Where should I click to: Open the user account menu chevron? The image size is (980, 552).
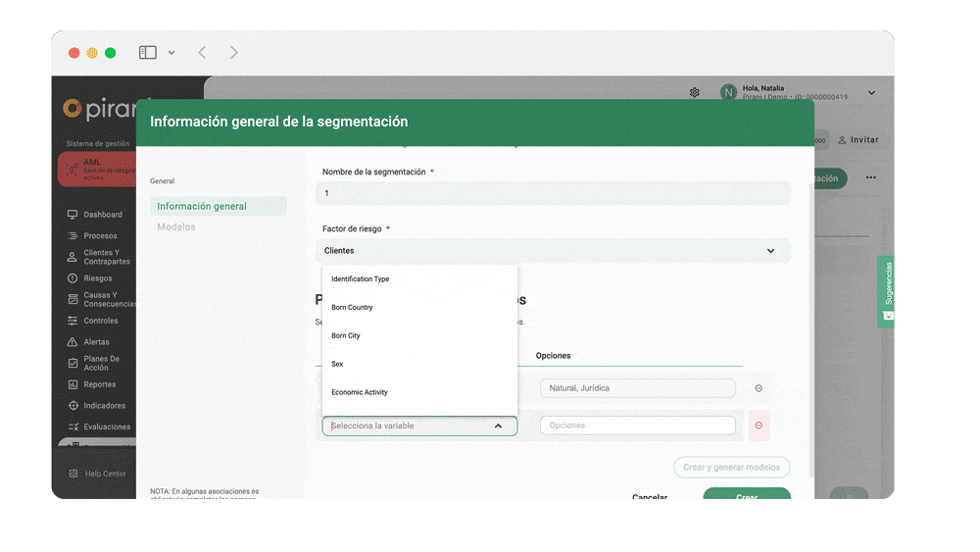[871, 94]
